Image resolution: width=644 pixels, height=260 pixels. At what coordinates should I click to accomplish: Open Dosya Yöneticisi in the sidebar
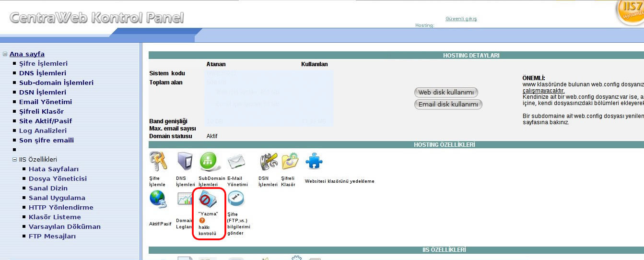click(x=58, y=179)
